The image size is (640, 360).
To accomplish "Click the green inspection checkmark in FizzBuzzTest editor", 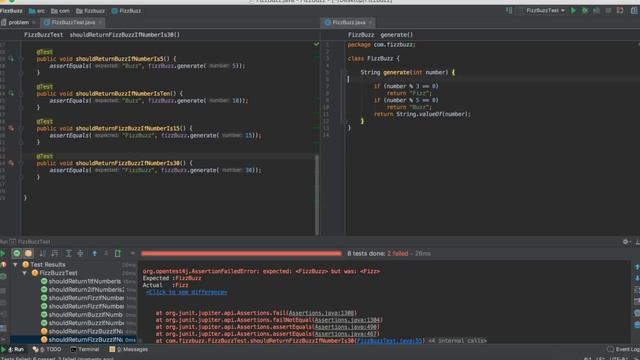I will pyautogui.click(x=316, y=44).
